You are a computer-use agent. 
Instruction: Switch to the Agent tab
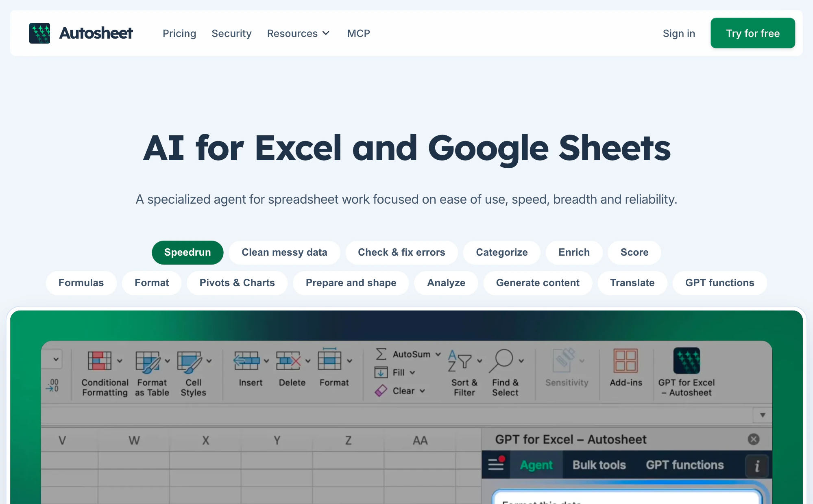536,465
